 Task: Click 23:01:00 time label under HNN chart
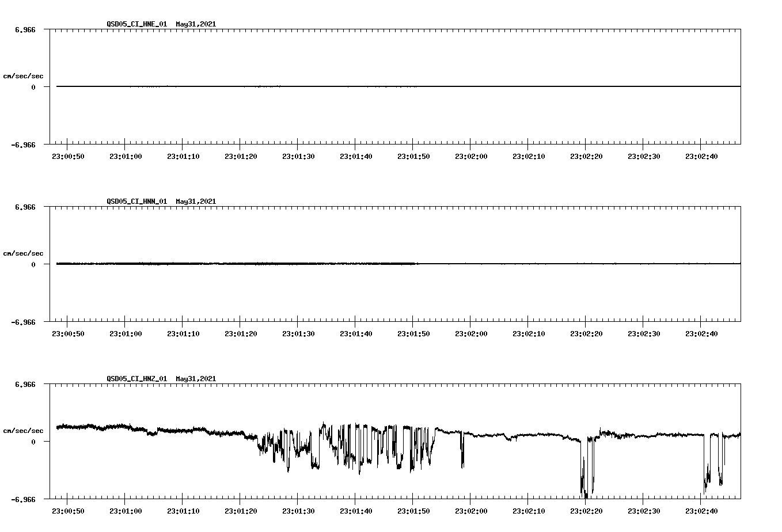(x=126, y=334)
